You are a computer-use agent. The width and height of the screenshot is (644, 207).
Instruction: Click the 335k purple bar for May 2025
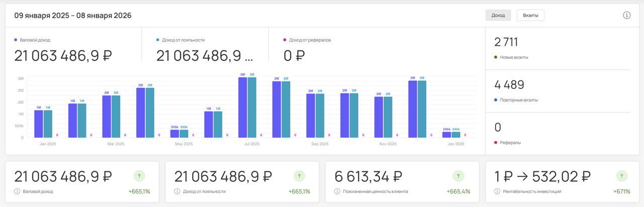[x=175, y=134]
